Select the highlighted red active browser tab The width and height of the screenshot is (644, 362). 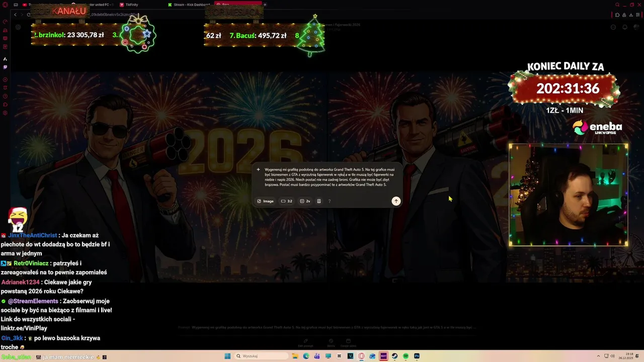237,4
